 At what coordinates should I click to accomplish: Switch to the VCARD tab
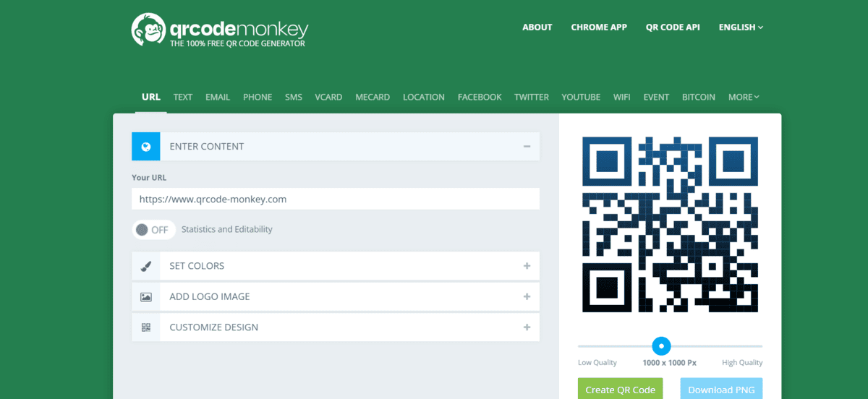coord(328,97)
